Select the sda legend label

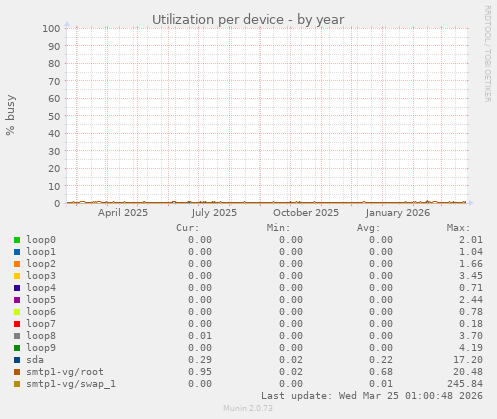[35, 360]
